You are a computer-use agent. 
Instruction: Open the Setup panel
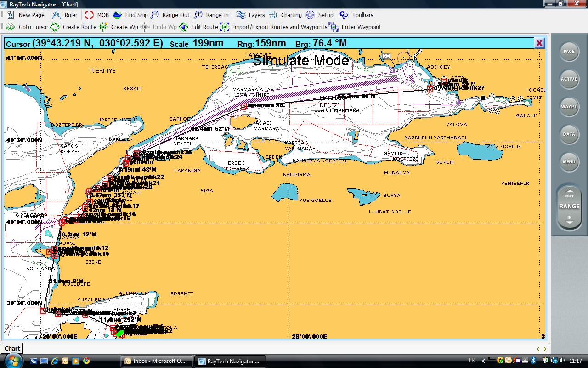(x=320, y=15)
